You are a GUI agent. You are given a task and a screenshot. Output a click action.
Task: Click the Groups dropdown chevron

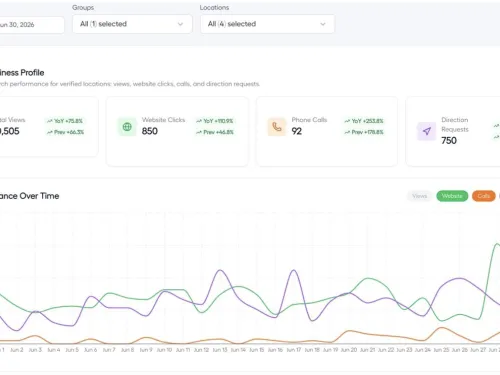point(180,24)
